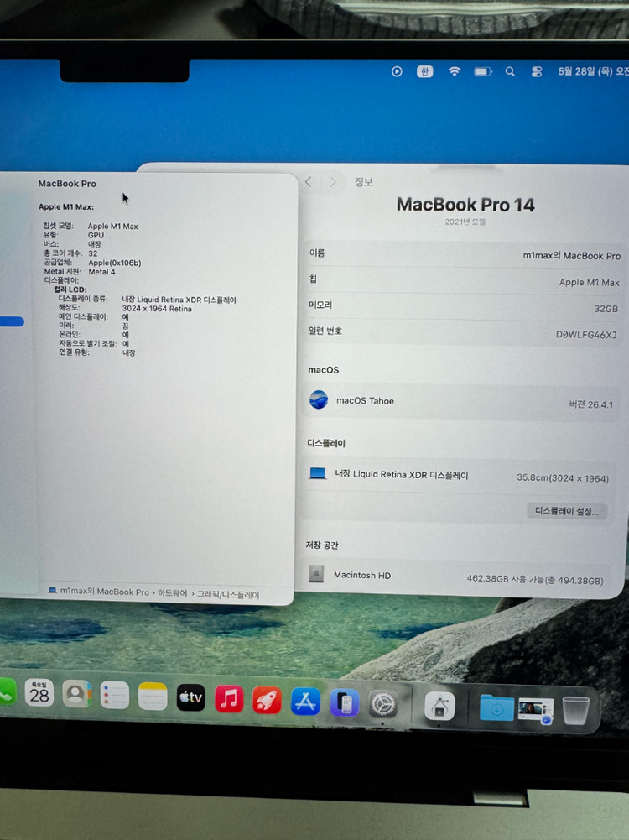Open Spotlight search magnifier
This screenshot has width=629, height=840.
click(510, 71)
